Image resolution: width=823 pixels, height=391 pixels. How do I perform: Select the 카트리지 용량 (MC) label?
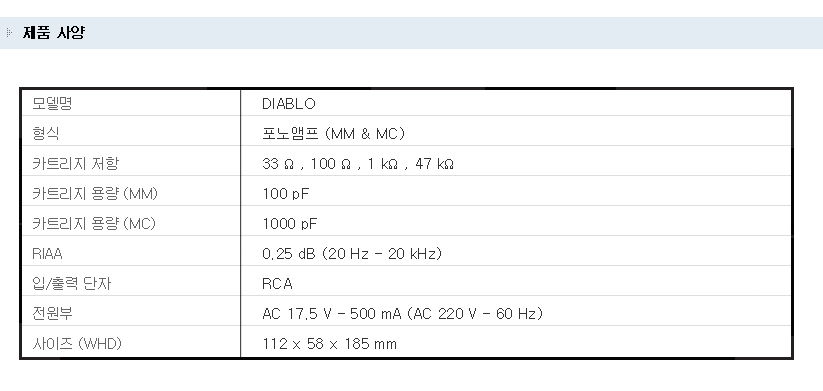point(94,223)
